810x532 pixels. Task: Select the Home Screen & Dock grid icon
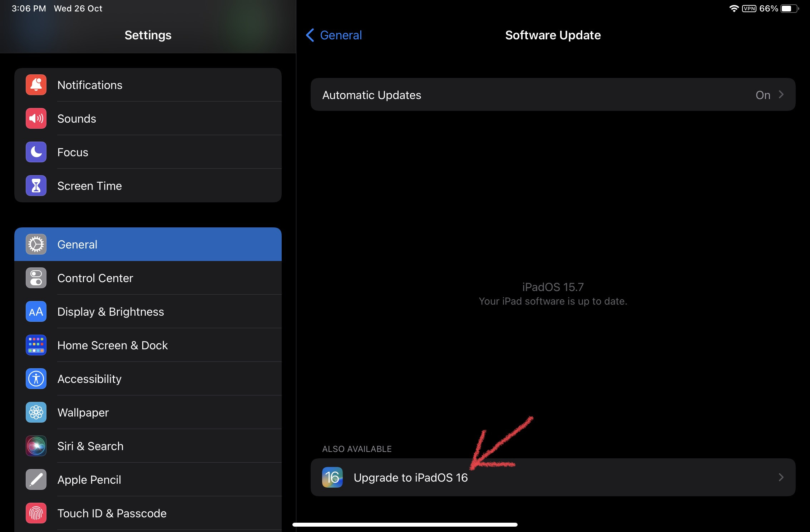tap(36, 345)
